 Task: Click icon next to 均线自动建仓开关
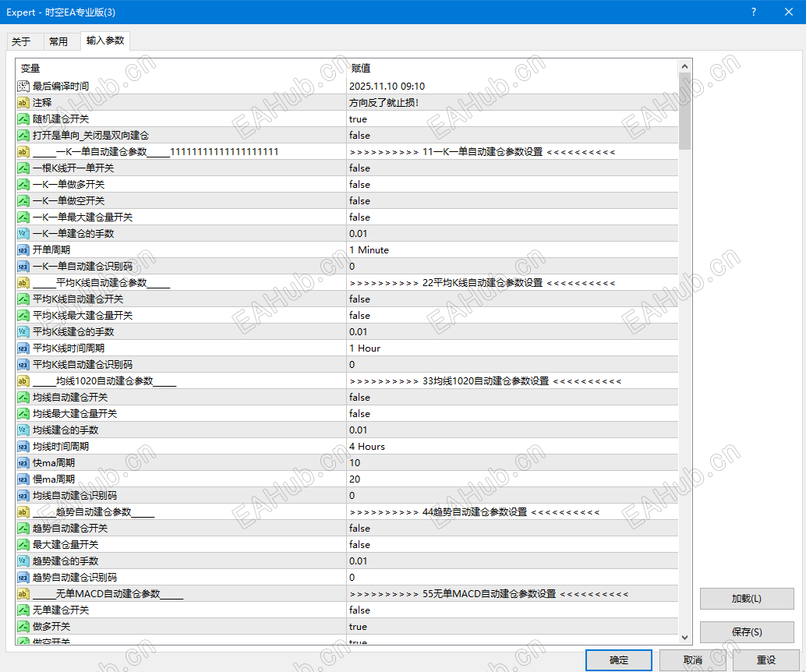point(23,398)
